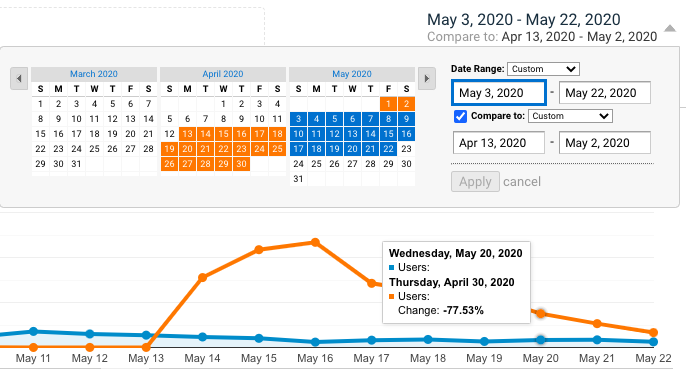
Task: Click the Apply button
Action: pyautogui.click(x=475, y=182)
